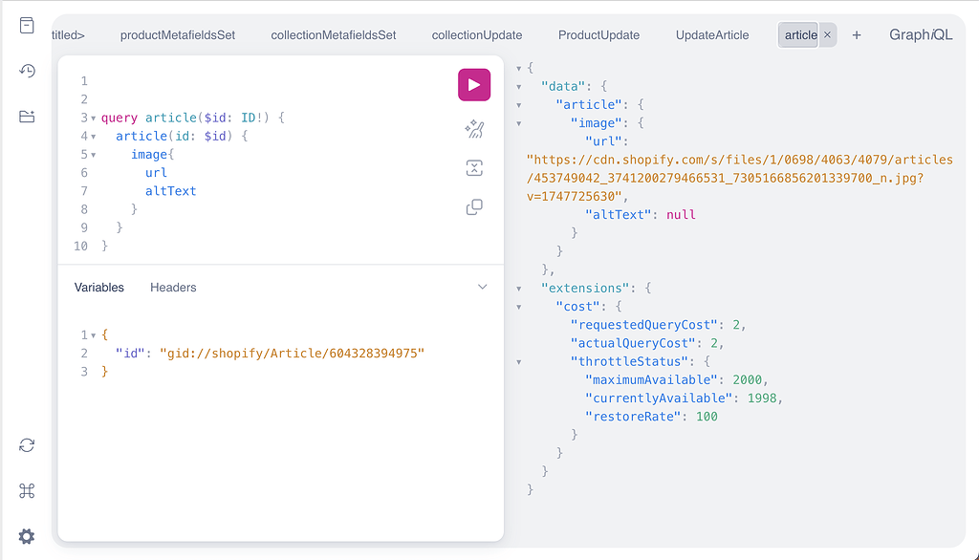The width and height of the screenshot is (979, 560).
Task: Open the settings gear icon
Action: (27, 536)
